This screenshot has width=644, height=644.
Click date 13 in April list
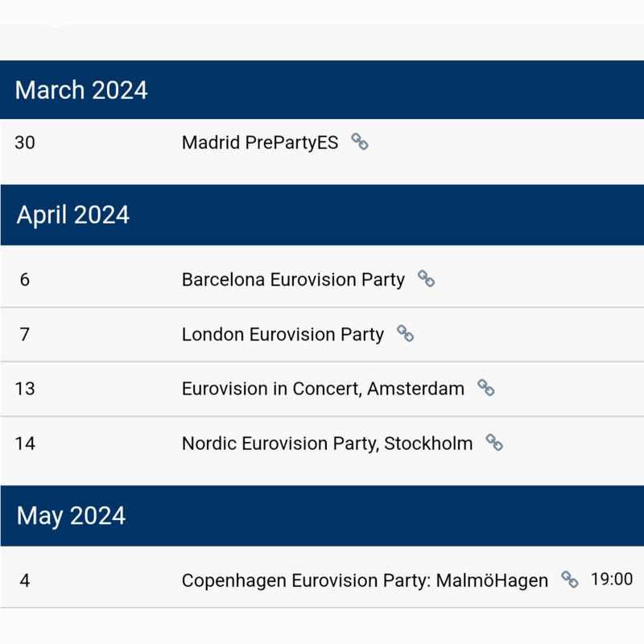click(25, 389)
